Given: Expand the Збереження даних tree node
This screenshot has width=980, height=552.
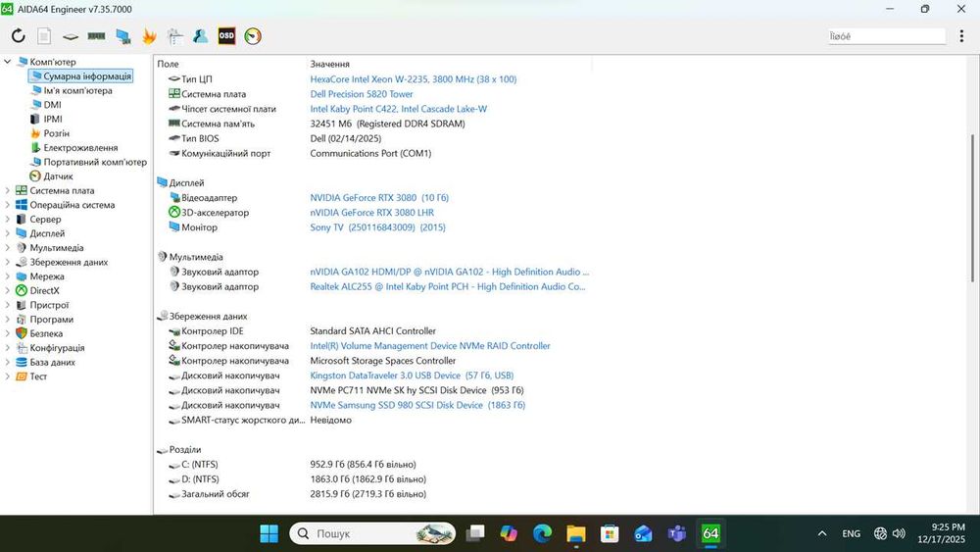Looking at the screenshot, I should 8,262.
